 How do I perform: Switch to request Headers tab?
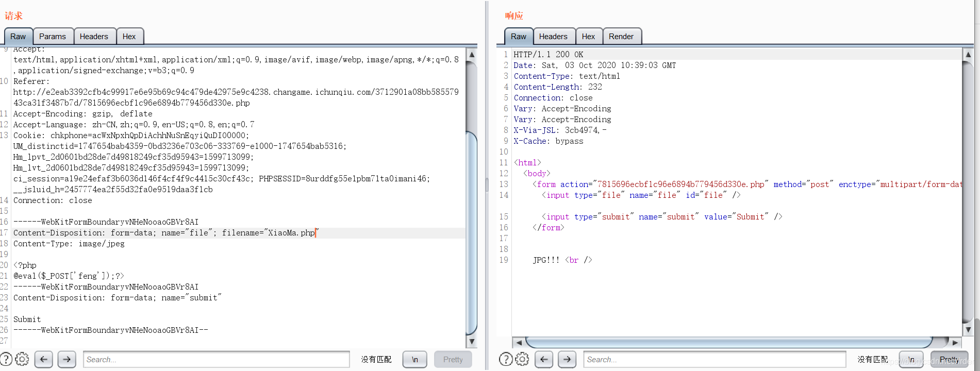(x=94, y=36)
